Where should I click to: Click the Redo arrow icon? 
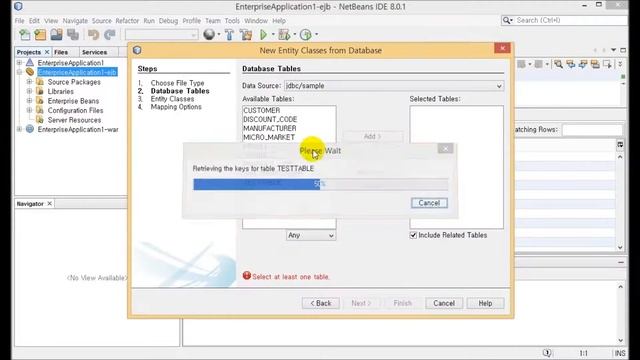(x=109, y=35)
